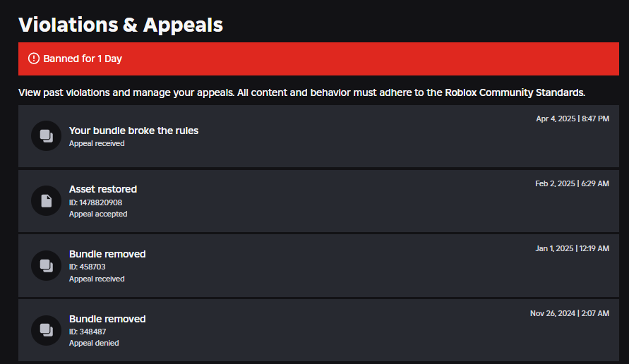The image size is (629, 364).
Task: Click the bundle icon for ID 458703
Action: point(46,265)
